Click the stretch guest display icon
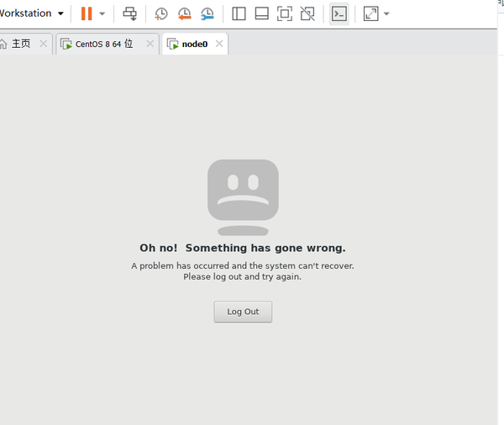This screenshot has height=425, width=504. coord(370,13)
